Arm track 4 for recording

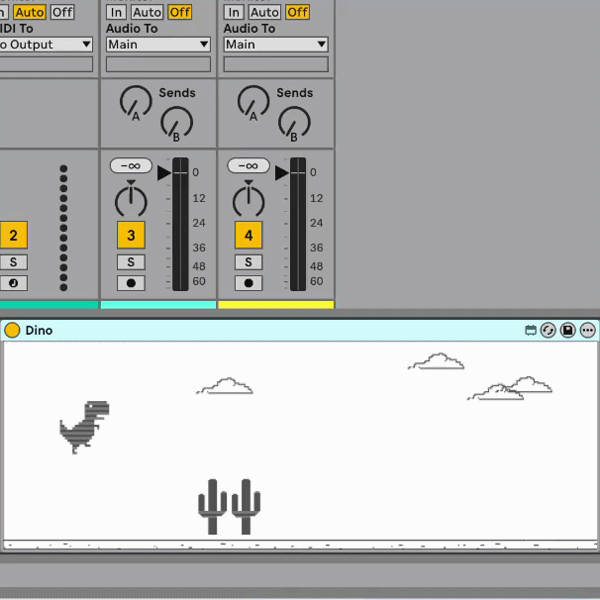(x=248, y=283)
